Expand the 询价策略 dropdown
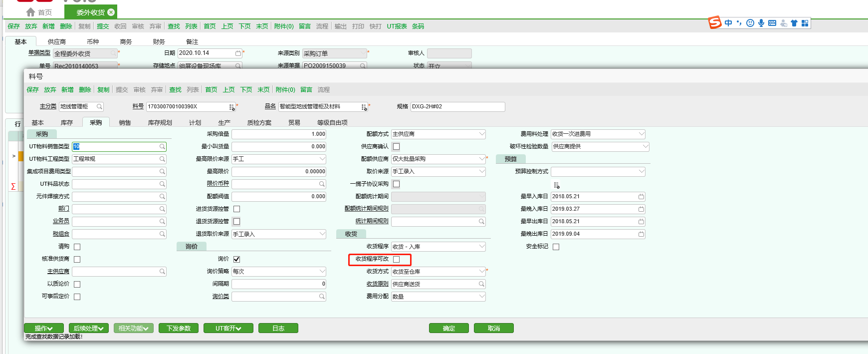 (322, 272)
